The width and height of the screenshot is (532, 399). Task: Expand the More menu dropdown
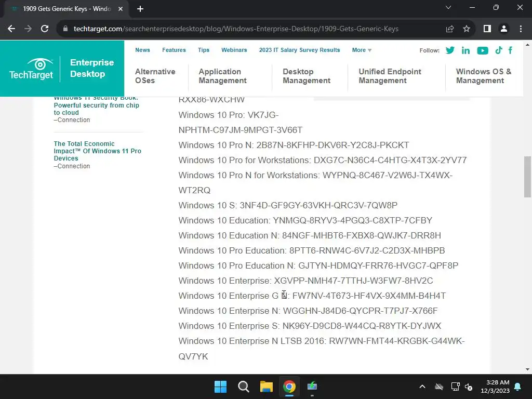tap(362, 50)
